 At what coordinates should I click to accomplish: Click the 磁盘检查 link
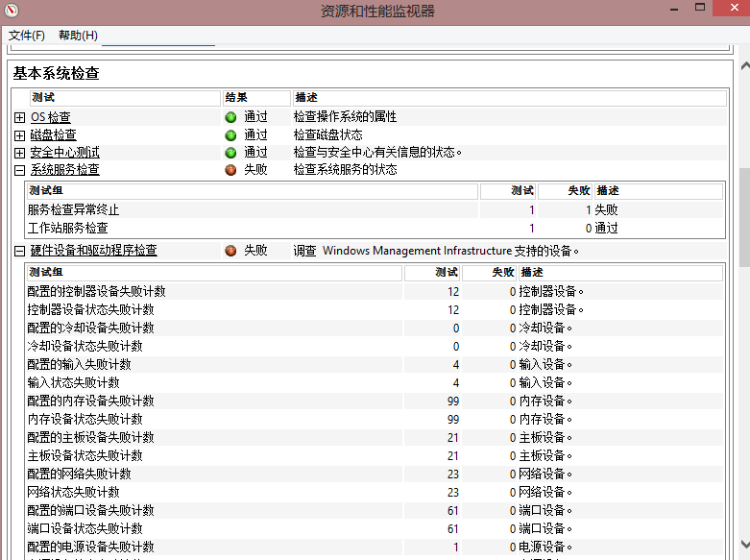coord(53,134)
